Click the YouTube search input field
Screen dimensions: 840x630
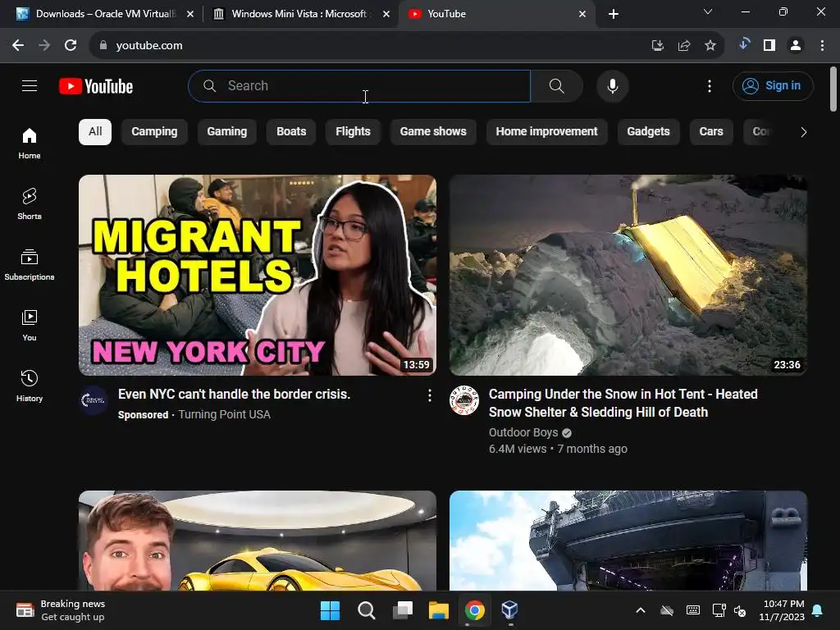(359, 85)
